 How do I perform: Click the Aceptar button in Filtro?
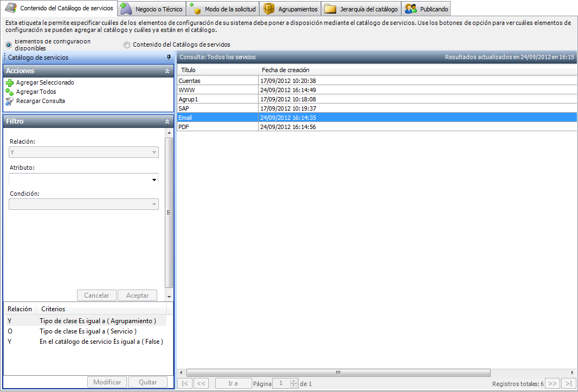click(138, 295)
